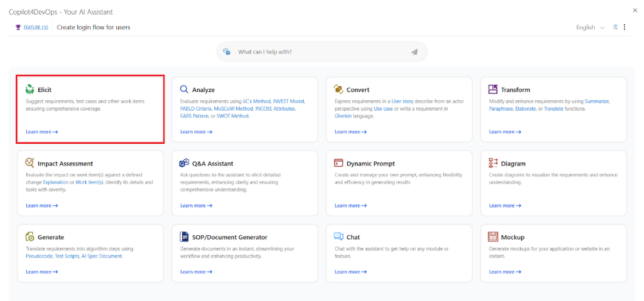Click the 'Create login flow for users' title

[x=93, y=27]
